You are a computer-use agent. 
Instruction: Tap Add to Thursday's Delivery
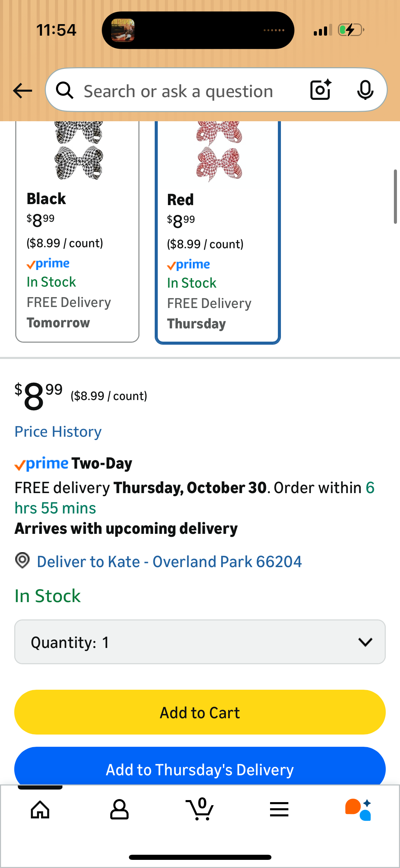click(x=200, y=769)
